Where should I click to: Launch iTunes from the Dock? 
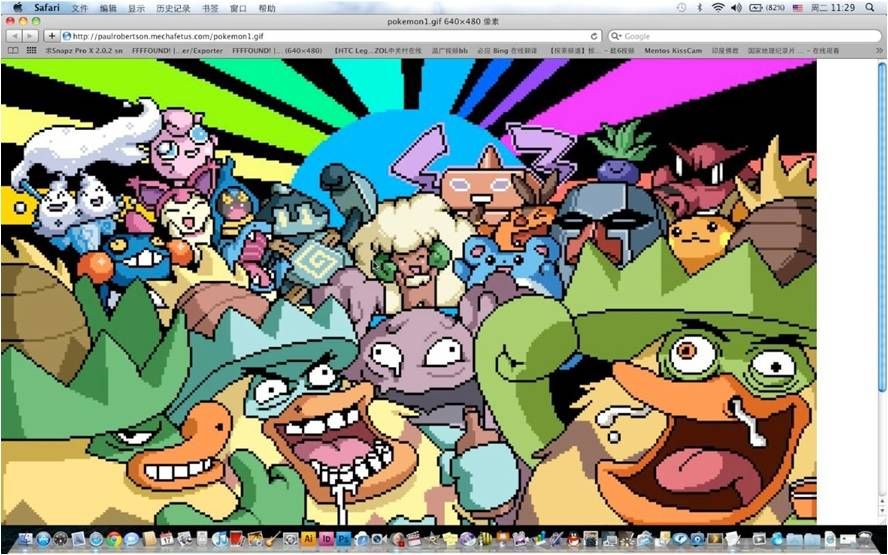click(220, 539)
